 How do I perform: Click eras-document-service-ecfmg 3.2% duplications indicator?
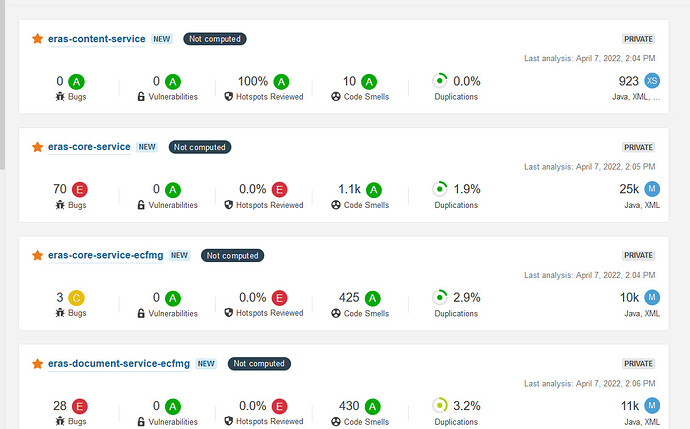point(439,405)
